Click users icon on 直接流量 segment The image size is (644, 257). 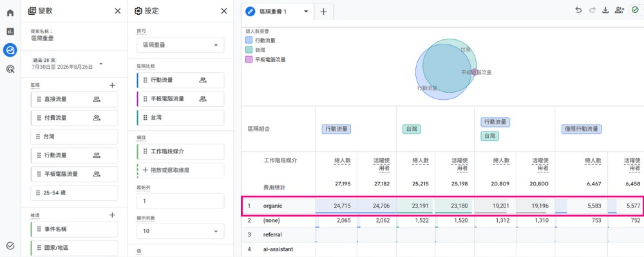[97, 99]
